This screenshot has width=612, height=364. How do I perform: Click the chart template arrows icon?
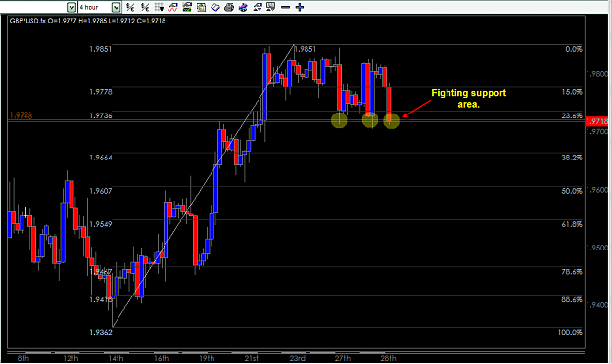click(x=258, y=7)
